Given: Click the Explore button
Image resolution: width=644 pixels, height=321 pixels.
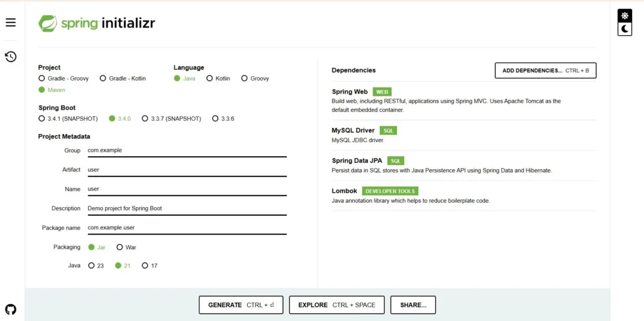Looking at the screenshot, I should [337, 305].
